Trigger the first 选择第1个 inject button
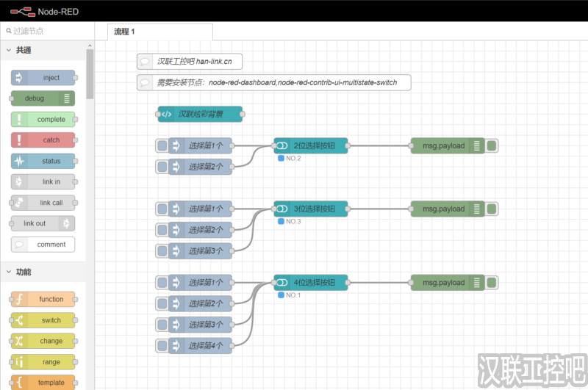588x390 pixels. pyautogui.click(x=162, y=145)
